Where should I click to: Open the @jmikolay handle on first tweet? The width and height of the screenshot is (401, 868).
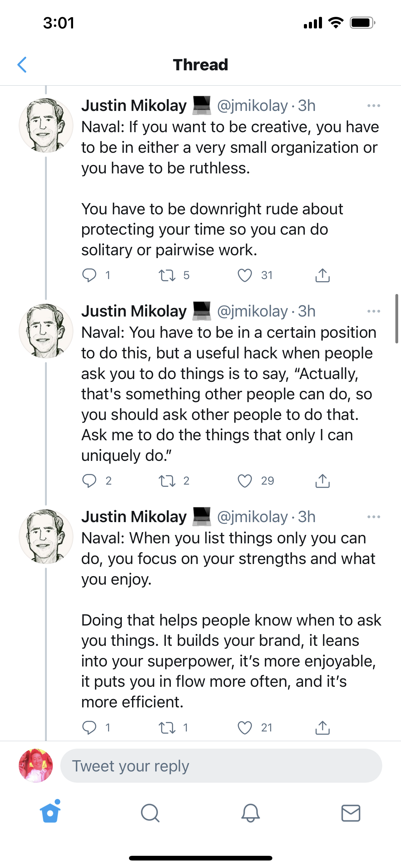click(x=253, y=106)
